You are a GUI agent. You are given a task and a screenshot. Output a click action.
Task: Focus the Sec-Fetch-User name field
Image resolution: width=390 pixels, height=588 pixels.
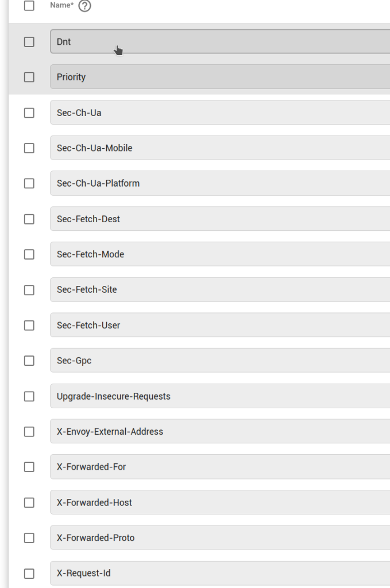218,325
